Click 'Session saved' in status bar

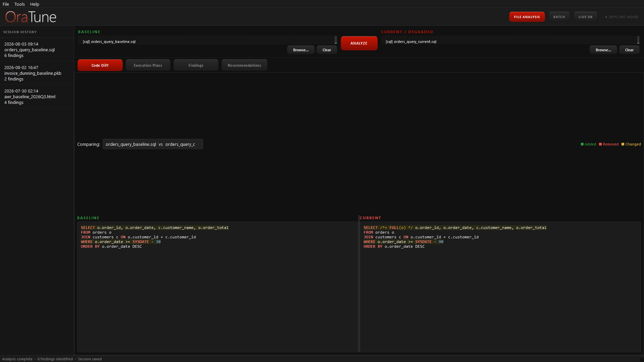[x=90, y=359]
